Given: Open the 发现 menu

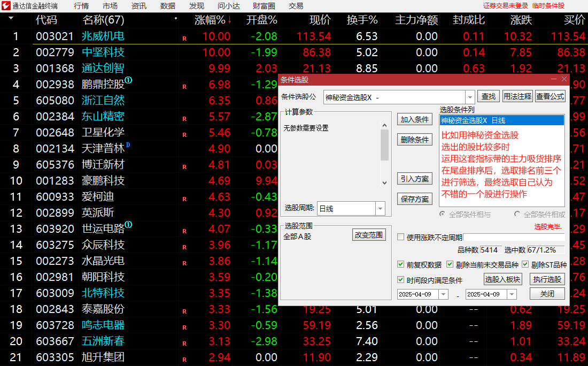Looking at the screenshot, I should (x=197, y=6).
